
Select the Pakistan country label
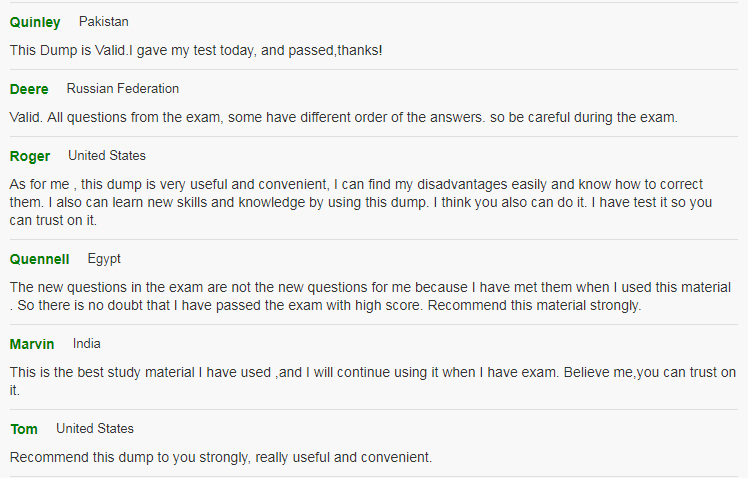pos(104,21)
